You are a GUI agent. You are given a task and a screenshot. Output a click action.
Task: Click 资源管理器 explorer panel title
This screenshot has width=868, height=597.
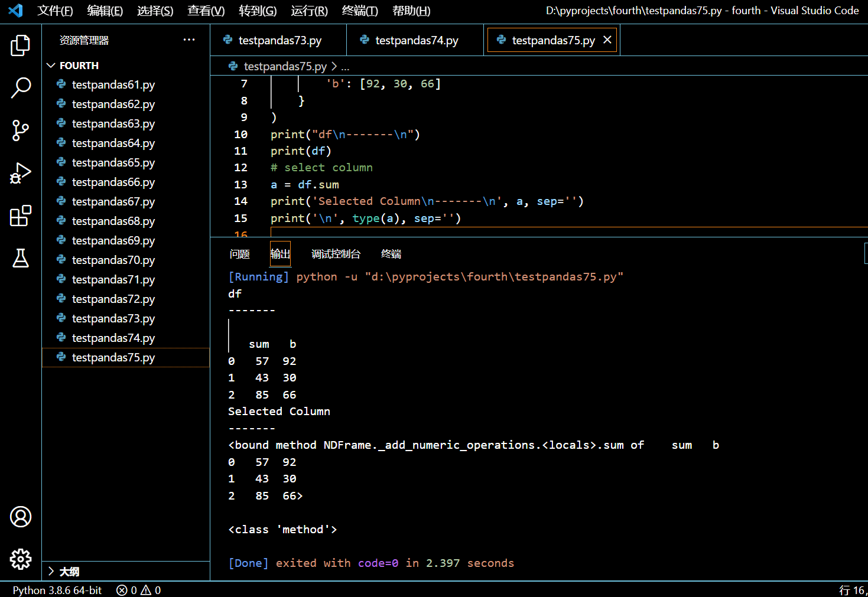84,40
